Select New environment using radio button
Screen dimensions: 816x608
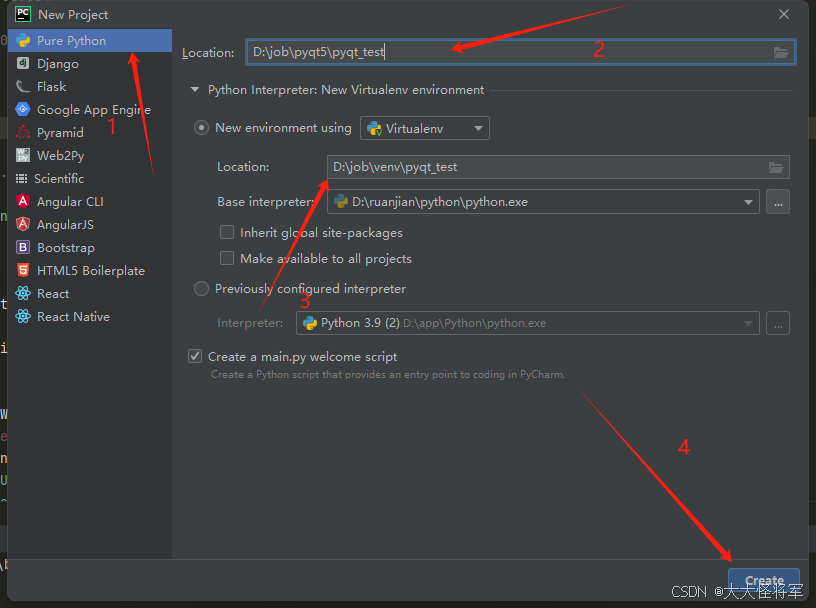tap(201, 128)
